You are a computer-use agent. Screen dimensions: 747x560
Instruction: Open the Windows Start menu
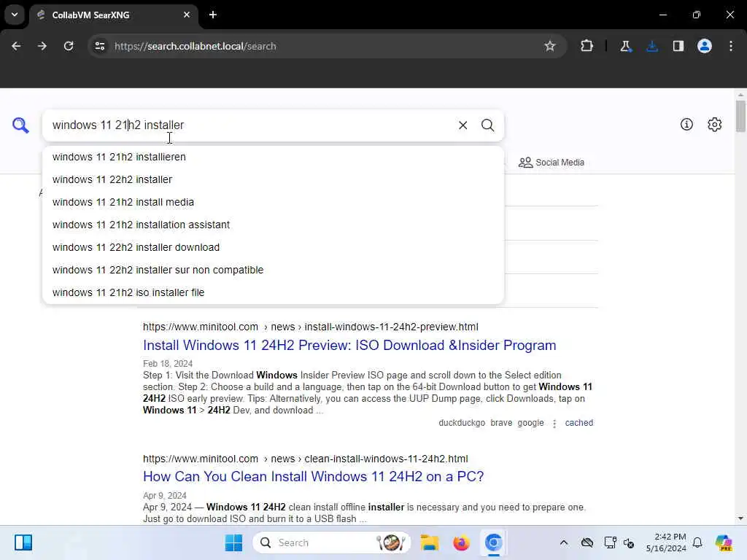coord(233,542)
